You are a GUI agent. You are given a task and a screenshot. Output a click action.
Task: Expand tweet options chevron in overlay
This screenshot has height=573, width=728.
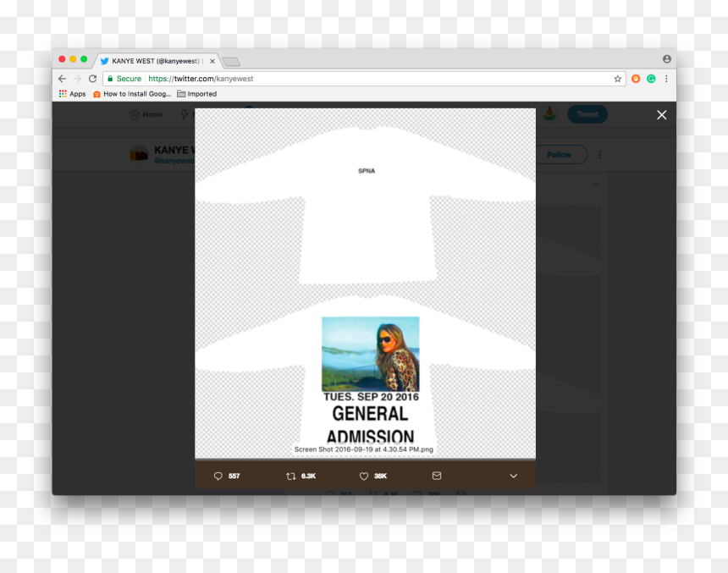514,476
